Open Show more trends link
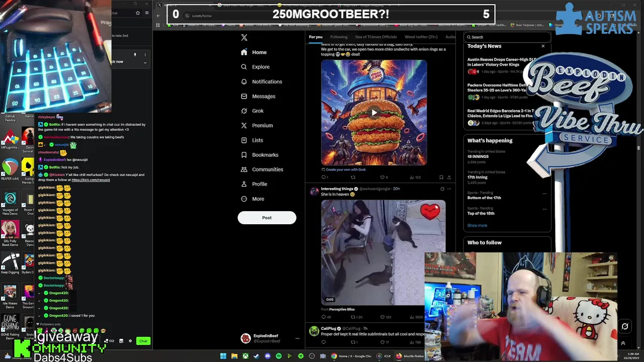 [x=477, y=225]
